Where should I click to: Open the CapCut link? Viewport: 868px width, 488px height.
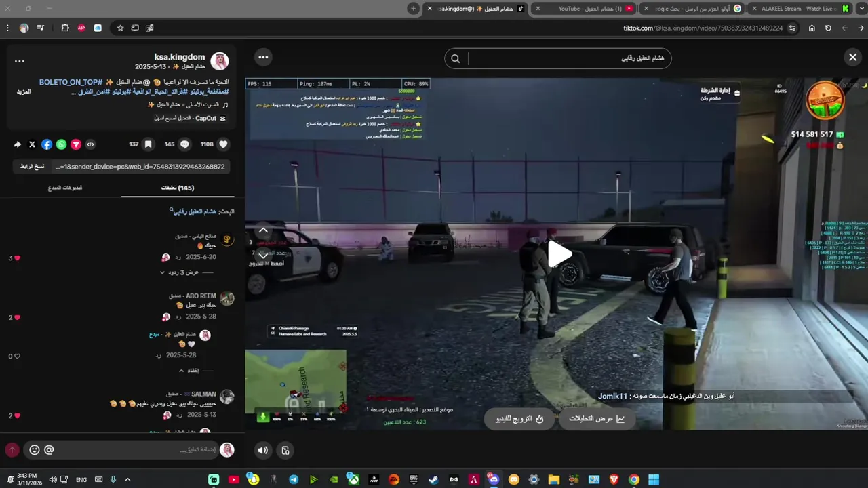tap(190, 118)
